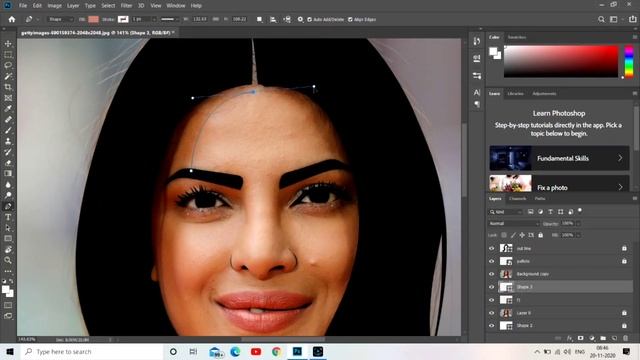Viewport: 640px width, 360px height.
Task: Click the Fill color swatch in options bar
Action: [x=93, y=19]
